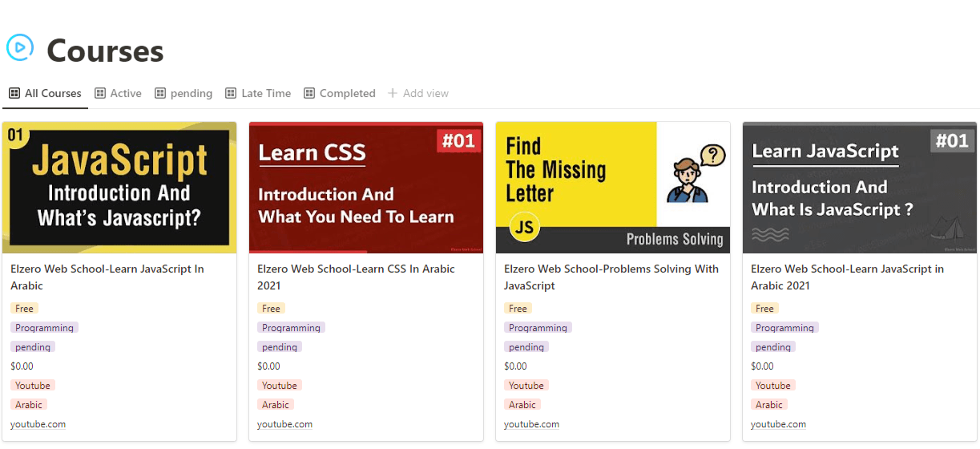Open the Completed view tab

tap(347, 93)
